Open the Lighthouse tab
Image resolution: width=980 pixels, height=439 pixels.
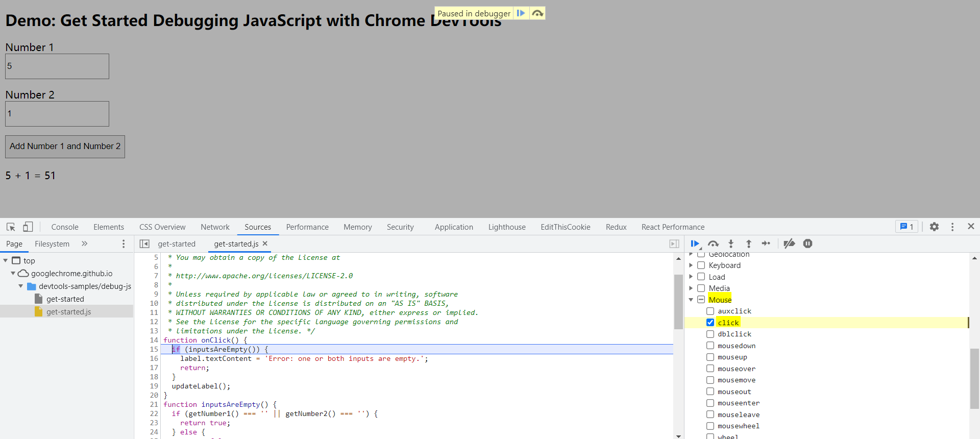(507, 227)
